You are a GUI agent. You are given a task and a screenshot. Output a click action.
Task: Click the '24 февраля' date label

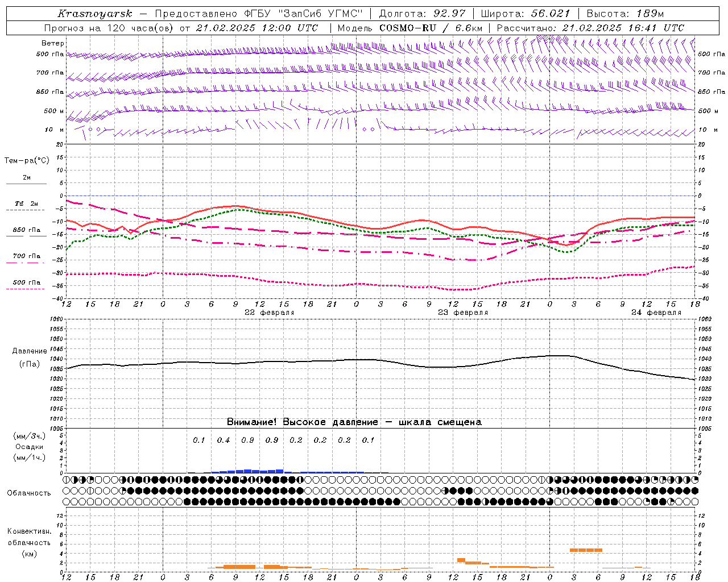pyautogui.click(x=656, y=313)
